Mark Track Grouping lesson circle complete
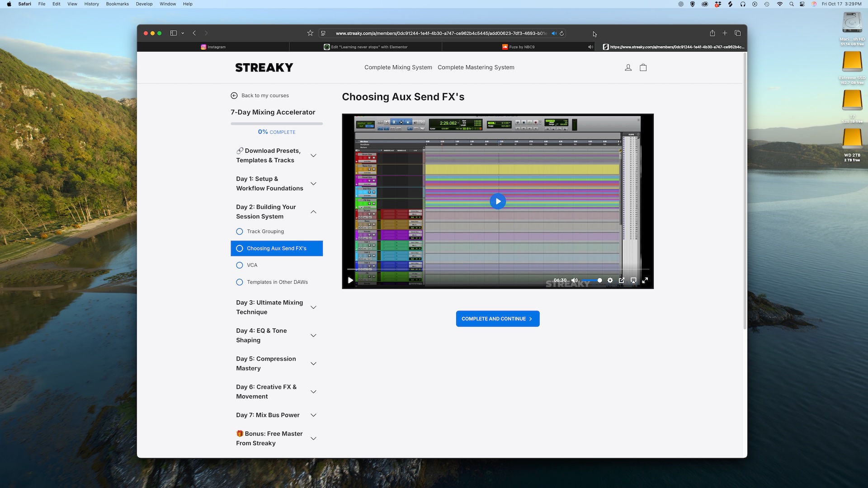868x488 pixels. click(240, 231)
